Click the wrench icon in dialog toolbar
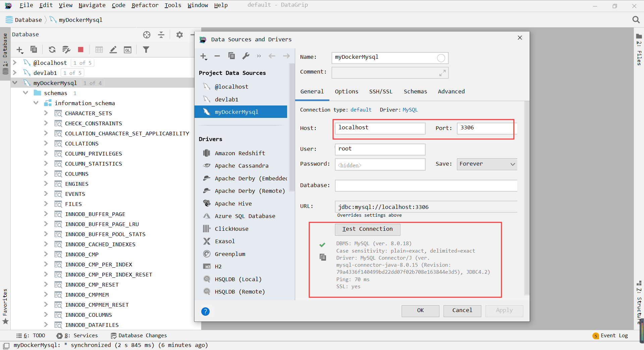The height and width of the screenshot is (350, 644). coord(246,56)
